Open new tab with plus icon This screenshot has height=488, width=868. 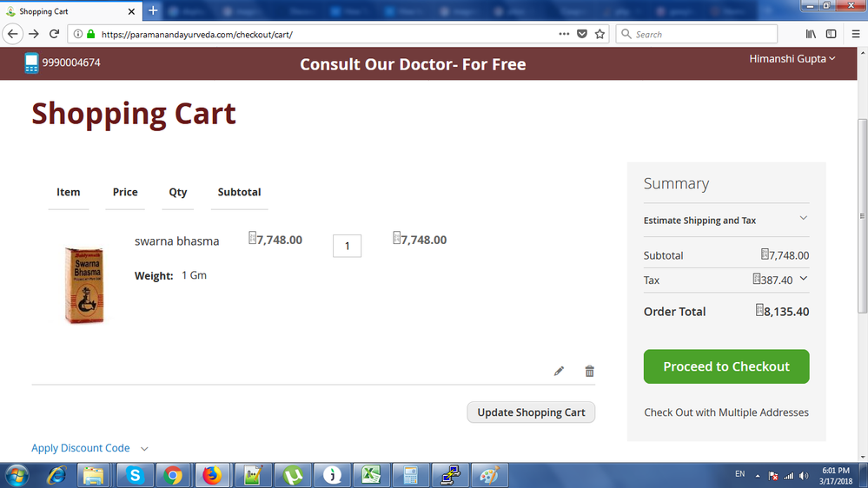click(x=153, y=10)
